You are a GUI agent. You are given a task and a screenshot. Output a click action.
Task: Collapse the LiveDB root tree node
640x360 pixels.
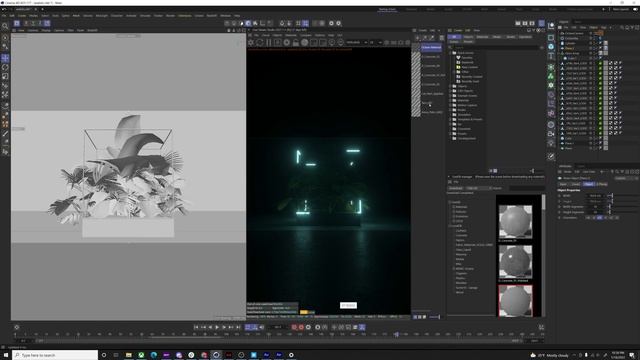pos(450,202)
